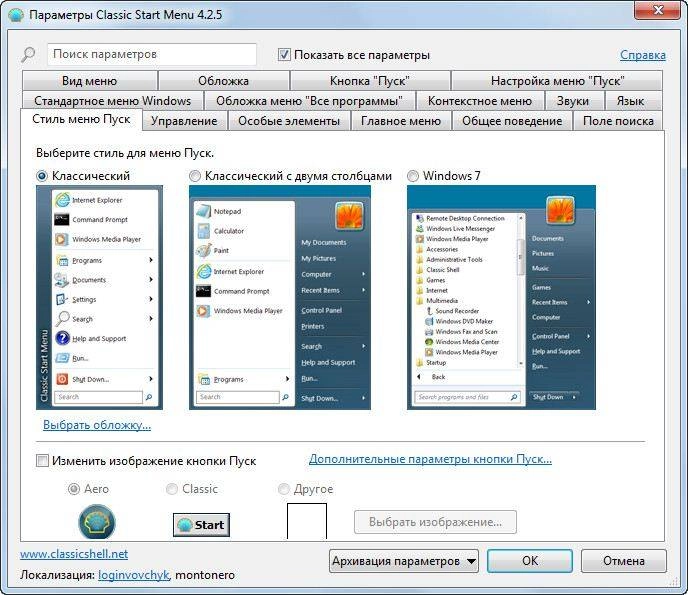Go to Стандартное меню Windows tab

coord(112,101)
